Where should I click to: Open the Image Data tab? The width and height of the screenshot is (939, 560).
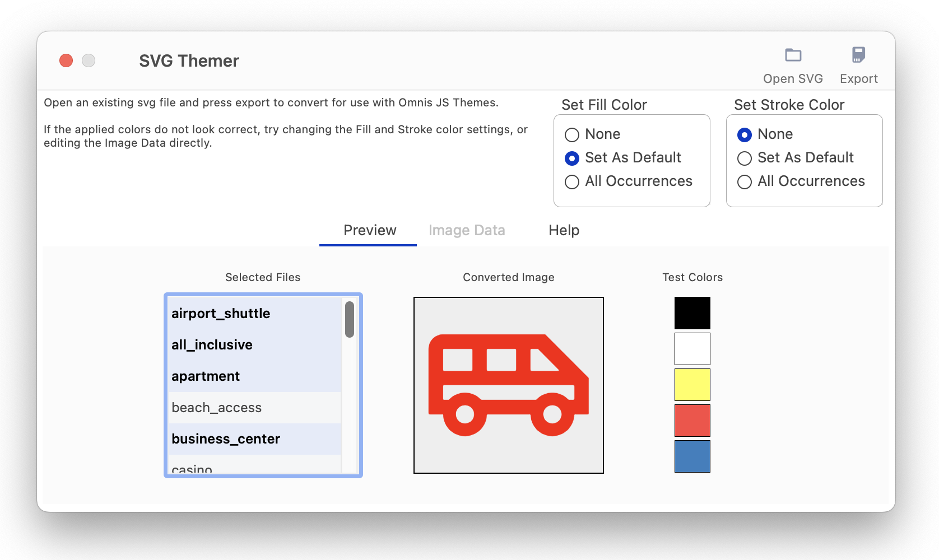tap(467, 230)
